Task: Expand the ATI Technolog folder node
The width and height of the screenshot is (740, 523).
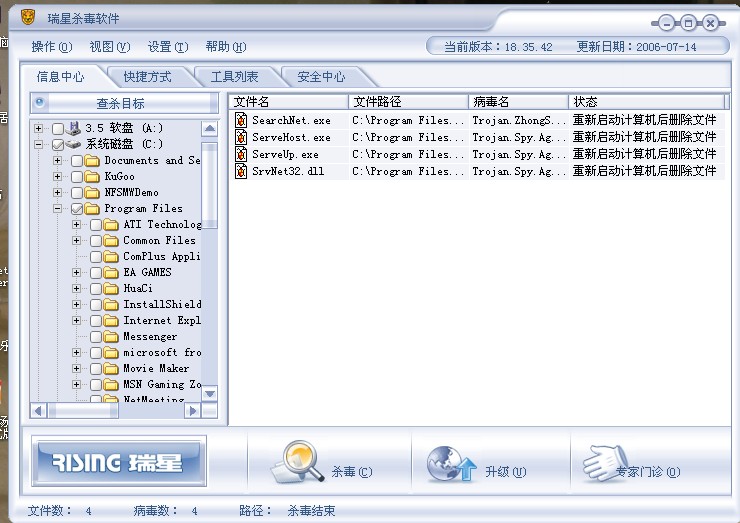Action: [x=76, y=224]
